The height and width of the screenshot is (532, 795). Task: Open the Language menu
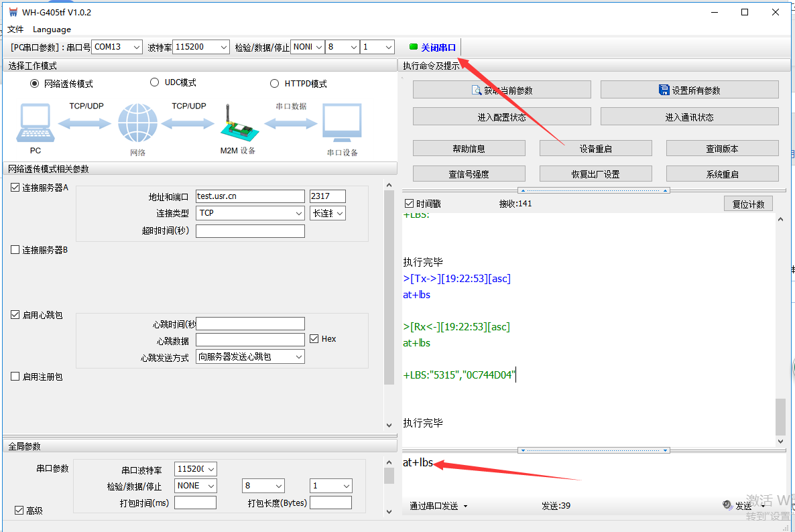tap(52, 29)
